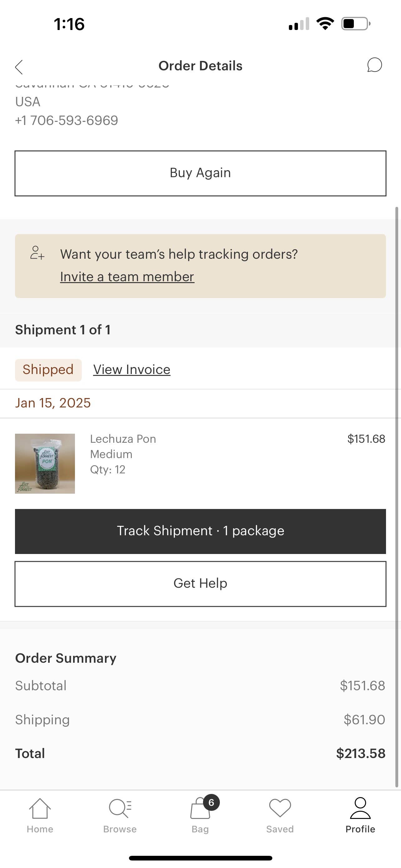Viewport: 401px width, 868px height.
Task: Follow the Invite a team member link
Action: (x=127, y=277)
